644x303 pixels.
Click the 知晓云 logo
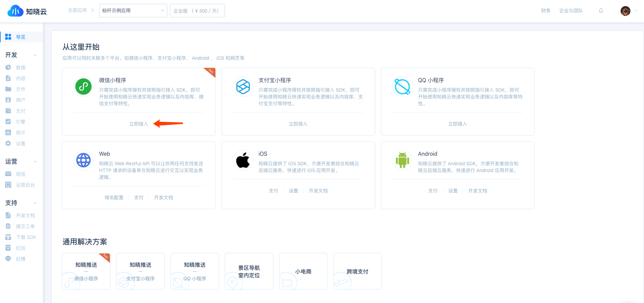(x=27, y=11)
